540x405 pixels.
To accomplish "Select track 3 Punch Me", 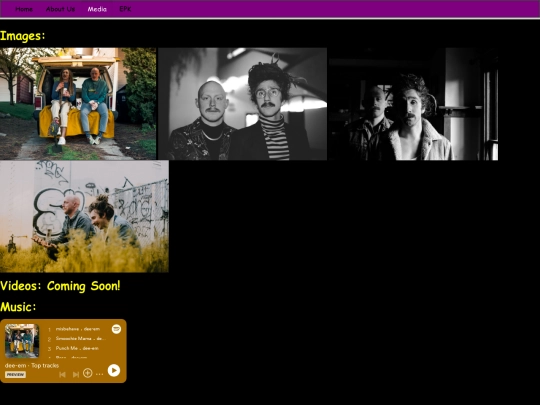I will click(x=77, y=348).
